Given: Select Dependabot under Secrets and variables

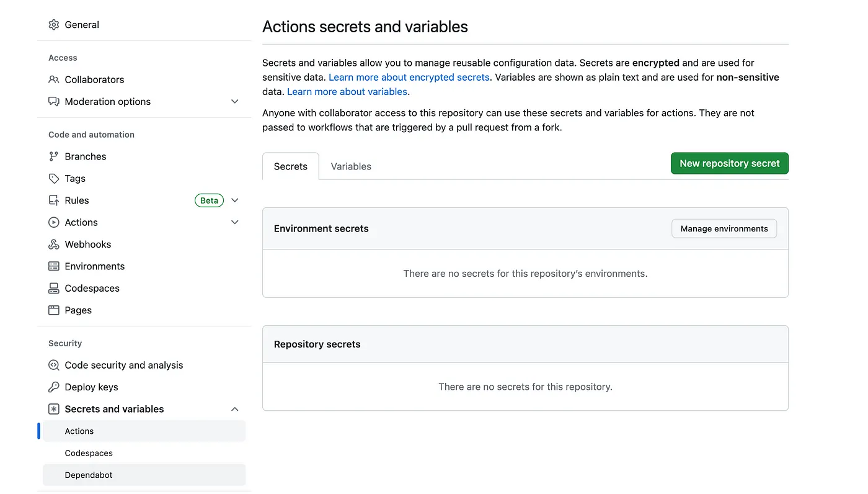Looking at the screenshot, I should (x=88, y=474).
